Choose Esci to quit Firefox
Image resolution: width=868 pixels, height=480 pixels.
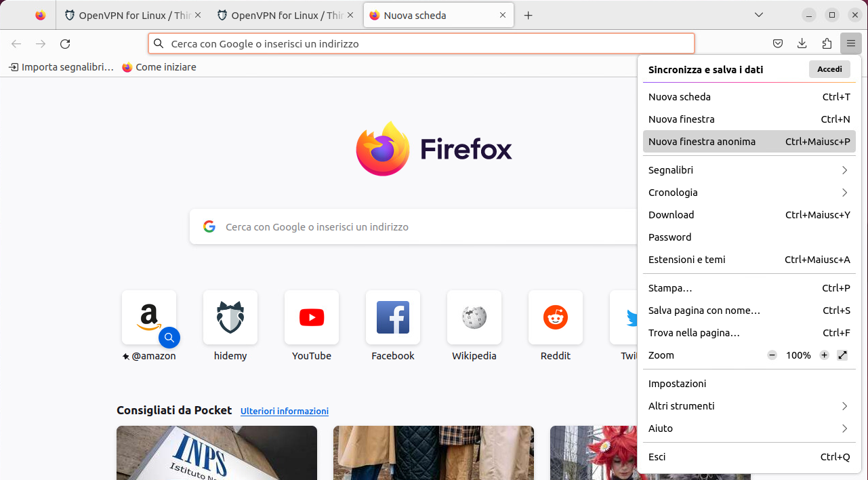[749, 457]
